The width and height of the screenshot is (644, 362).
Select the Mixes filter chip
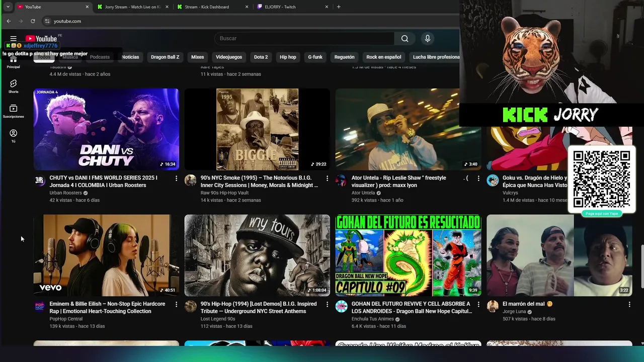[x=198, y=57]
